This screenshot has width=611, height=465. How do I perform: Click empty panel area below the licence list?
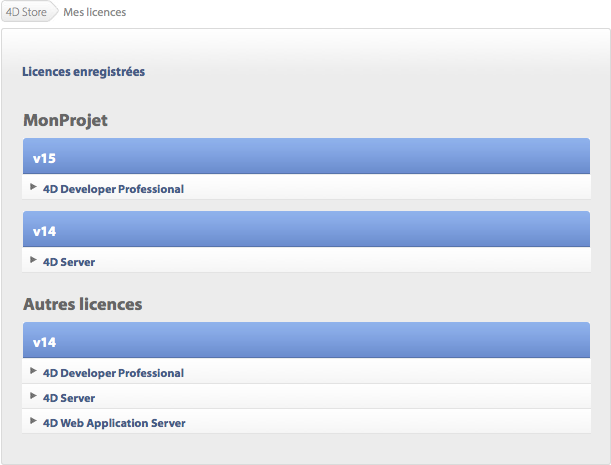[306, 448]
